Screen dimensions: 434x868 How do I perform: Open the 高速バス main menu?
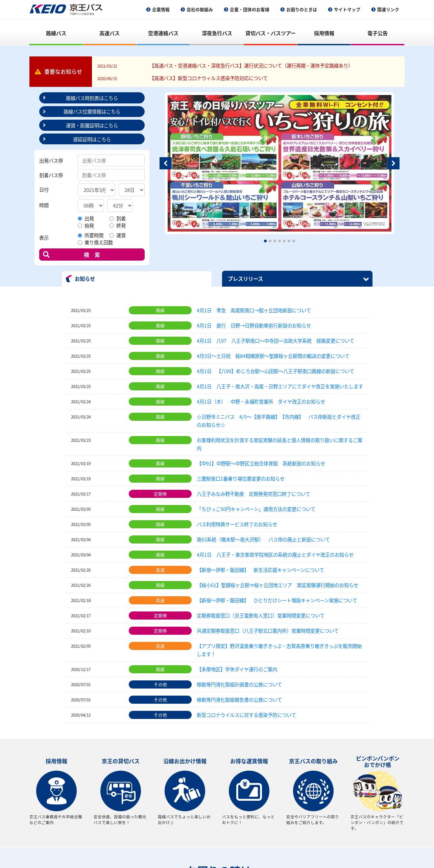pos(110,33)
